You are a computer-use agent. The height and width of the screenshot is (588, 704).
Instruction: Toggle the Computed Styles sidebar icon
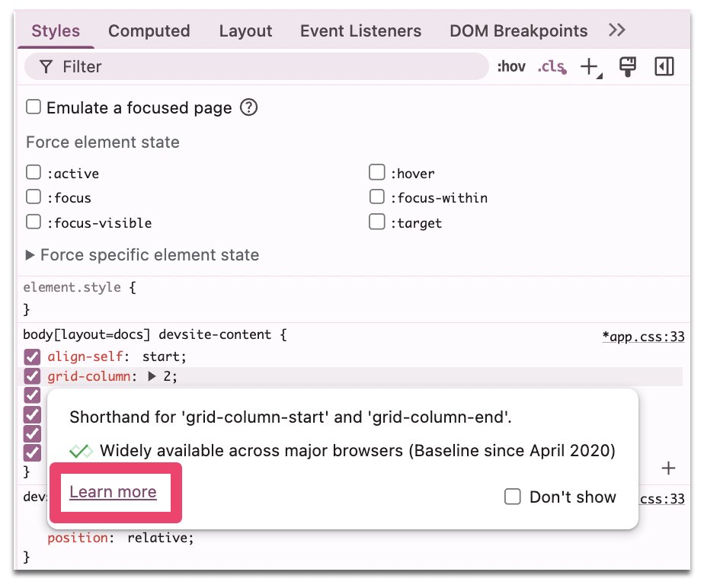tap(664, 66)
